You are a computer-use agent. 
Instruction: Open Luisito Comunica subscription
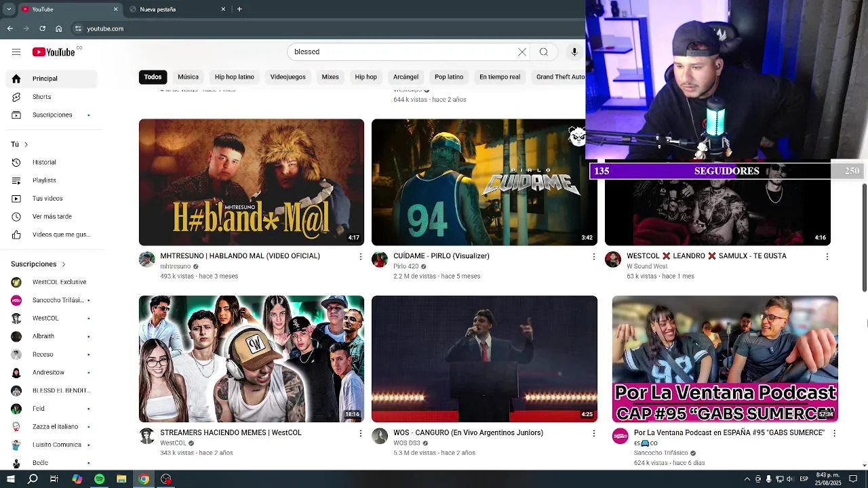click(x=52, y=445)
